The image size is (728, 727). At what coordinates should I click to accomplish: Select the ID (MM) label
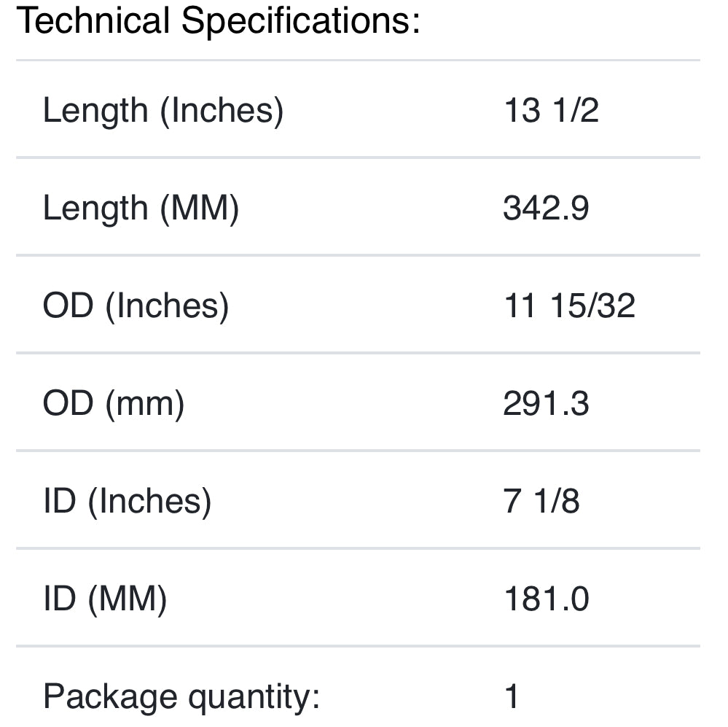click(x=104, y=599)
